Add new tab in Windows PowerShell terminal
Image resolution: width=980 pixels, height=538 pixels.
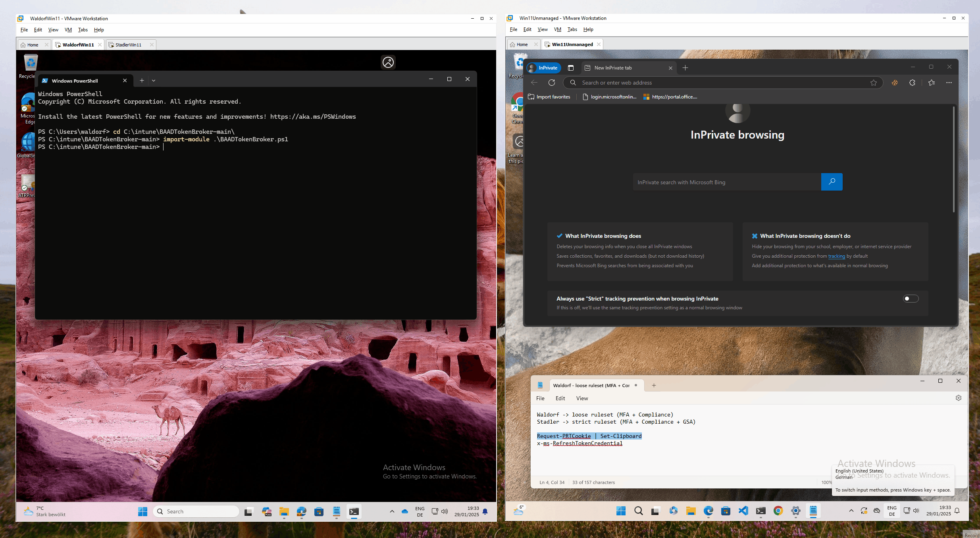[x=142, y=81]
